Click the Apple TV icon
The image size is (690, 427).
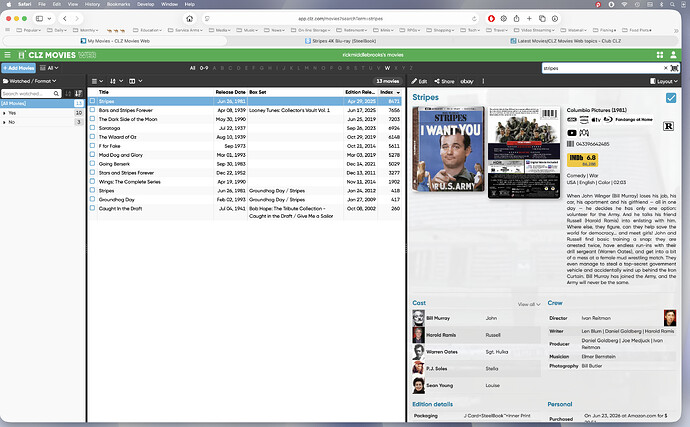[596, 120]
